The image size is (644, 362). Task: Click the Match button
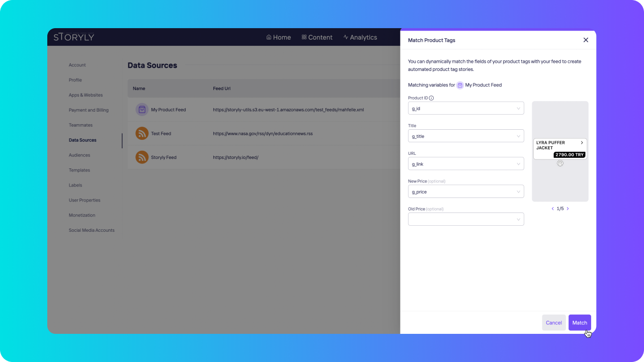(x=580, y=323)
